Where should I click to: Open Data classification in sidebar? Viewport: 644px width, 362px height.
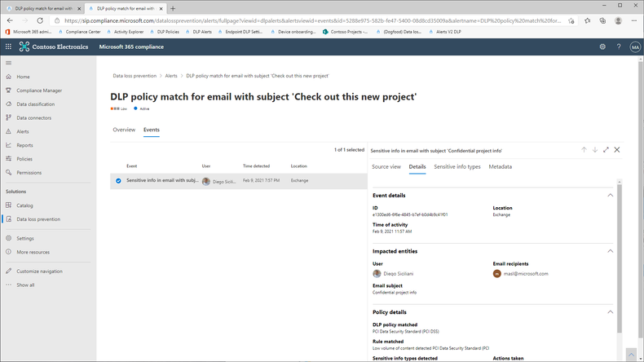pyautogui.click(x=35, y=104)
